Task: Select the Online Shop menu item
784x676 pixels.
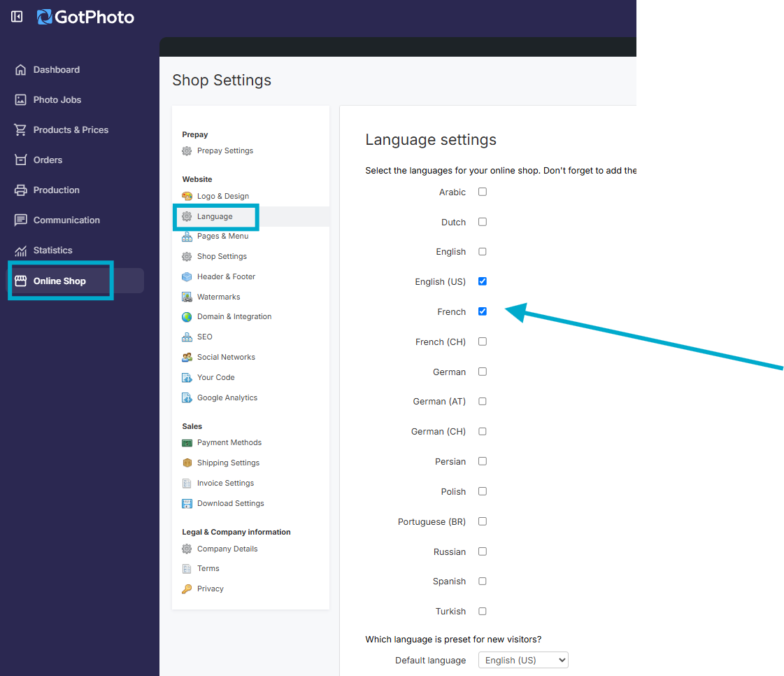Action: (59, 281)
